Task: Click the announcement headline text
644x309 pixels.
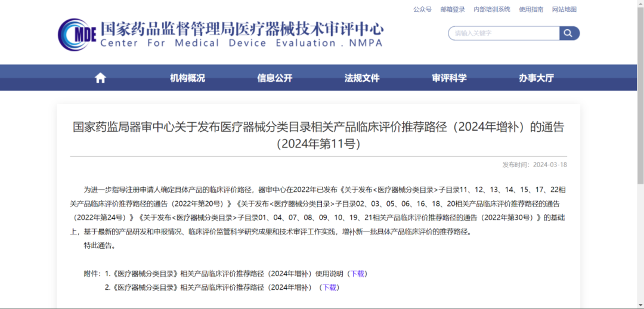Action: point(318,135)
